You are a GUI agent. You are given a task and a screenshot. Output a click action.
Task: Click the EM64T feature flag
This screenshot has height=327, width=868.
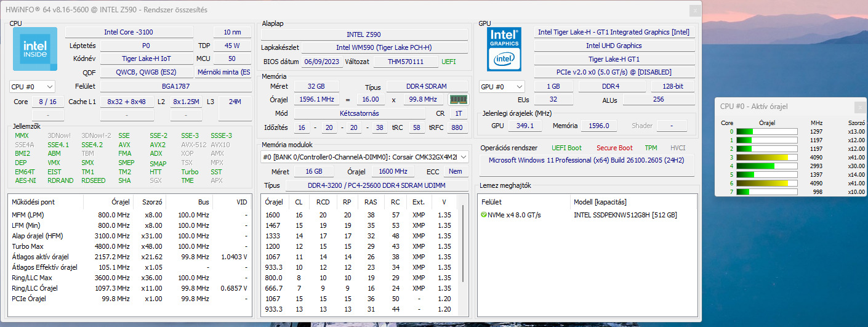(25, 172)
